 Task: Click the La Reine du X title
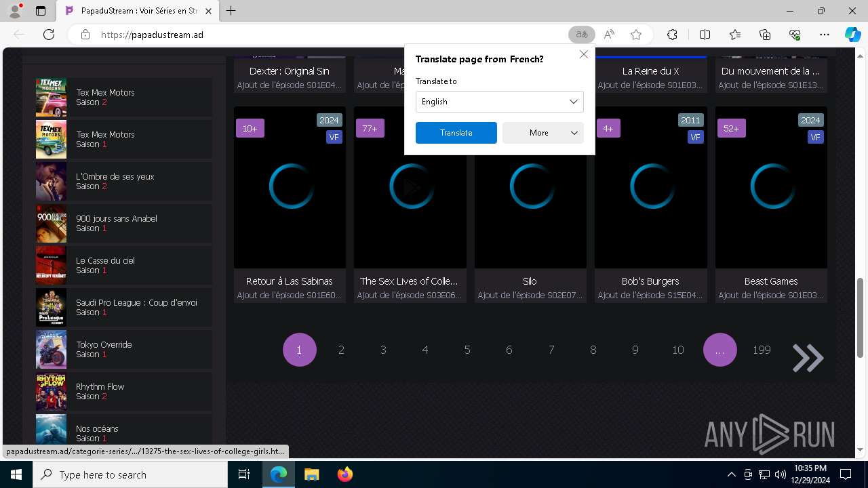(650, 71)
